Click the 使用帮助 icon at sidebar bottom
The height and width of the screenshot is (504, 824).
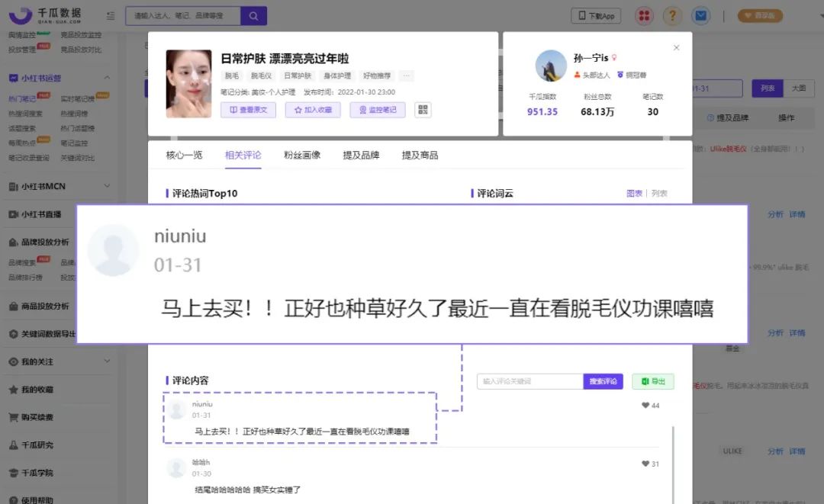15,499
